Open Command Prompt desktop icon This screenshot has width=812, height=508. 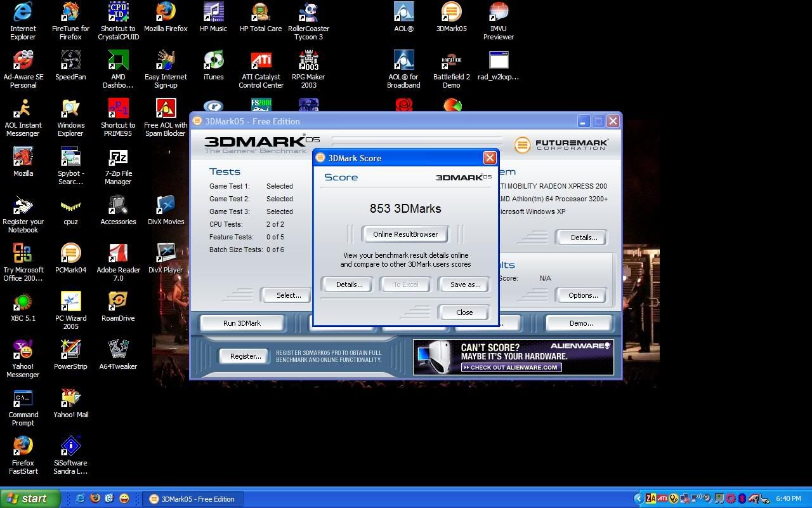point(23,407)
